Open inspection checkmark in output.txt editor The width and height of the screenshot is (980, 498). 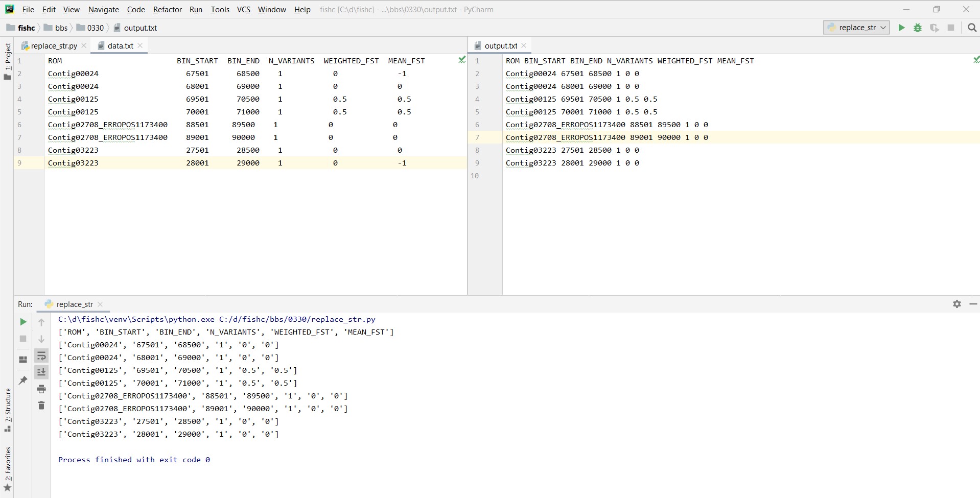coord(976,60)
